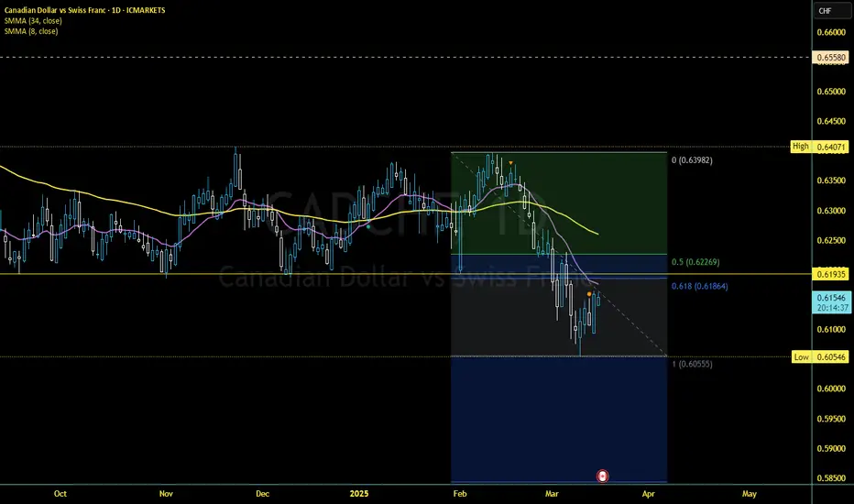Click the 0.58500 price scale value
The width and height of the screenshot is (854, 504).
[831, 477]
